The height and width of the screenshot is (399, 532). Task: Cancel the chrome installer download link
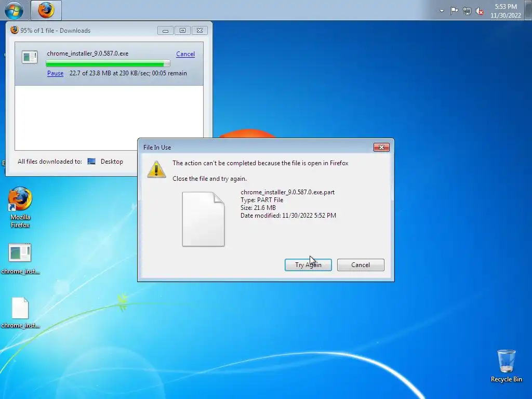[x=185, y=54]
